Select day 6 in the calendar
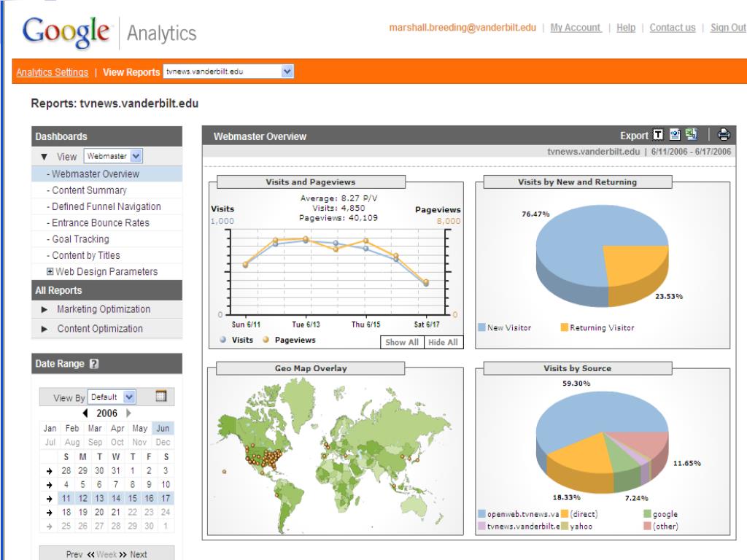 [99, 485]
